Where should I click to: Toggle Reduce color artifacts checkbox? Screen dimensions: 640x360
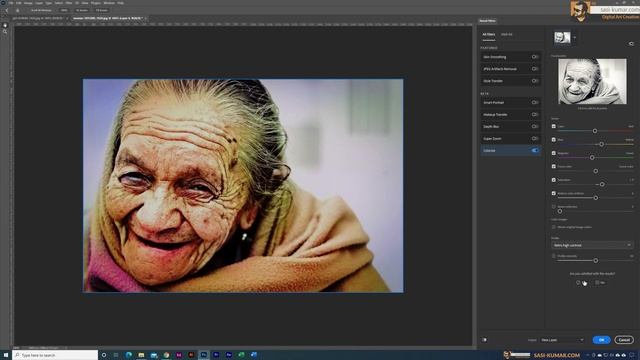pyautogui.click(x=554, y=193)
